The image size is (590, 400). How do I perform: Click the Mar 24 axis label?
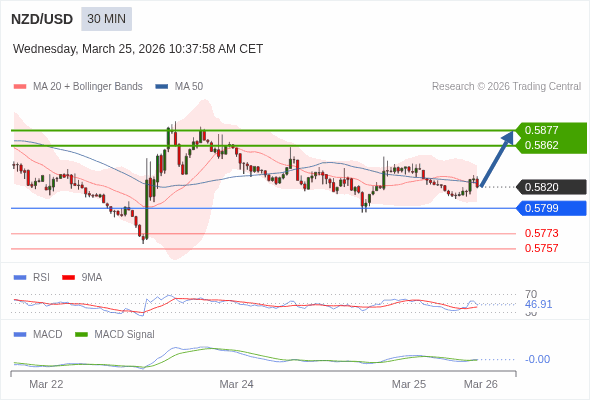pyautogui.click(x=236, y=384)
